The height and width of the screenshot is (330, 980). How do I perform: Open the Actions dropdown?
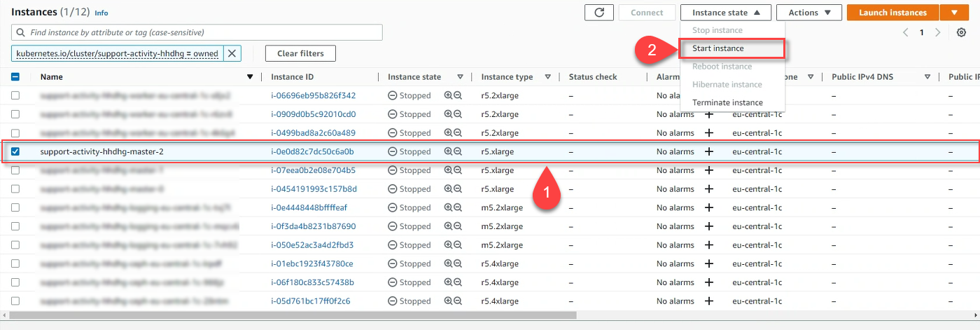pos(808,13)
